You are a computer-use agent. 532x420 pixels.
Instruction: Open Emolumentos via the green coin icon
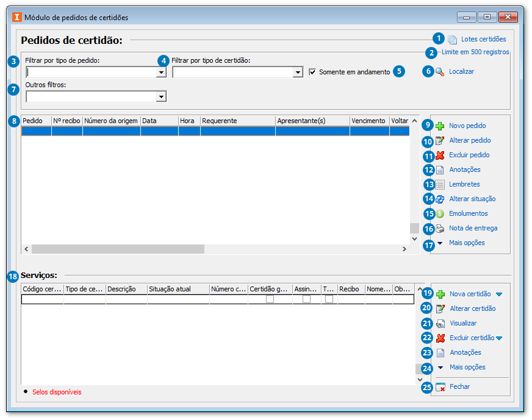click(x=440, y=213)
